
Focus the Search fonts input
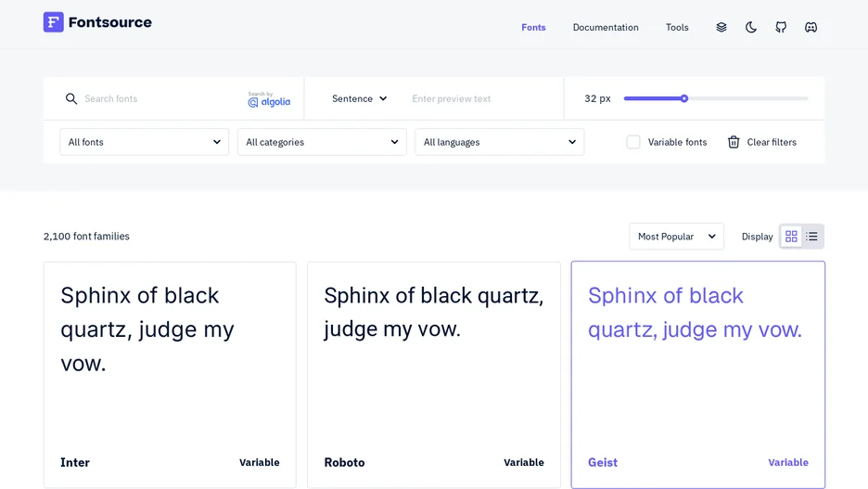tap(160, 98)
